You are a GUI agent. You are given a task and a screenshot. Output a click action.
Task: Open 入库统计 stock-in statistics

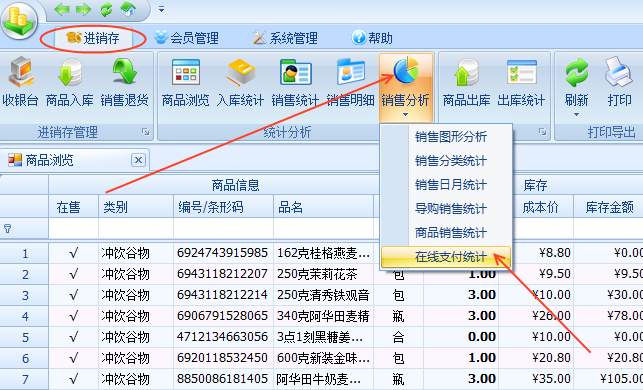(240, 82)
